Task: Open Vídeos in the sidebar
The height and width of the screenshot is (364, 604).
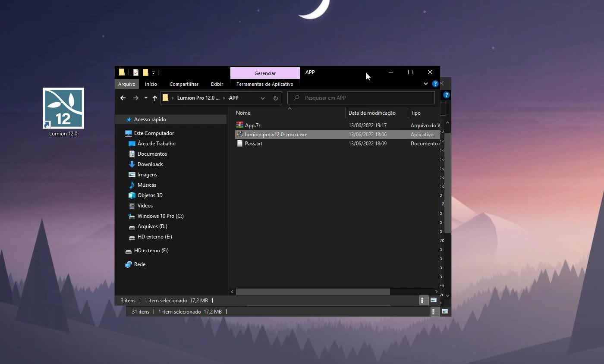Action: tap(145, 206)
